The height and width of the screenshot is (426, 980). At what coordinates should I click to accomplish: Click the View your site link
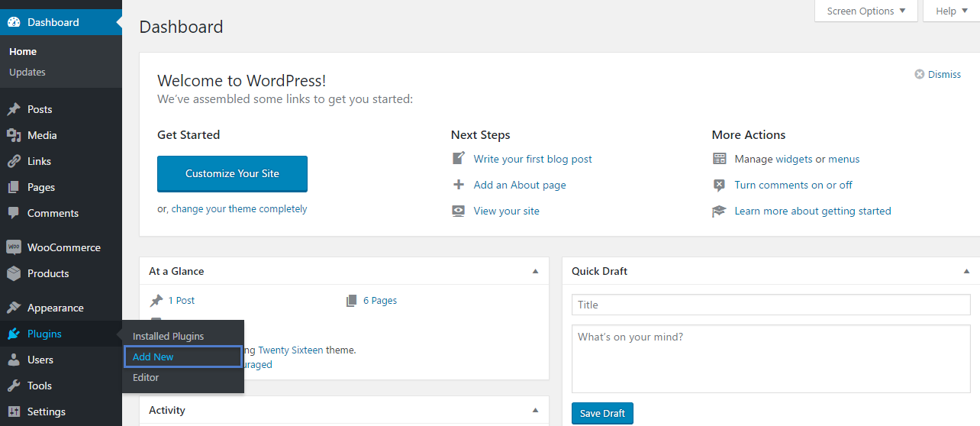[506, 211]
